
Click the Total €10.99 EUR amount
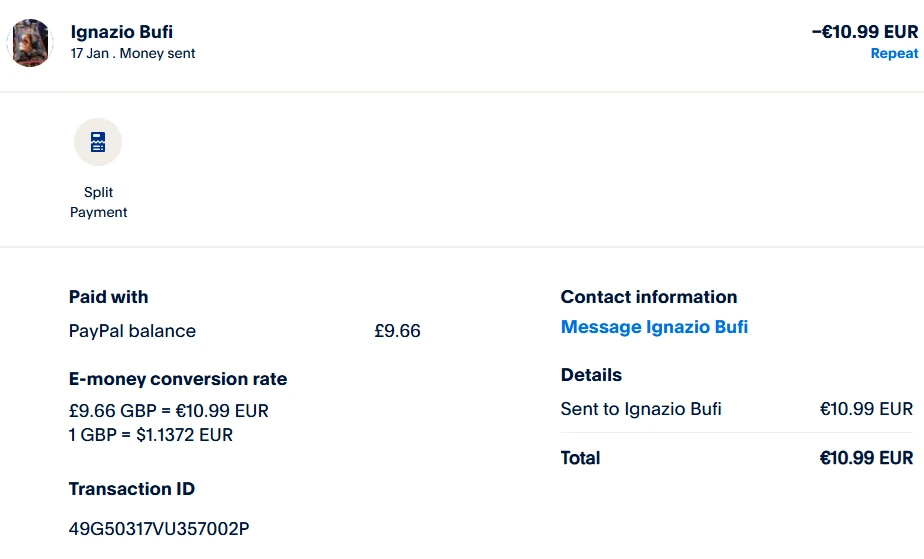pyautogui.click(x=866, y=458)
